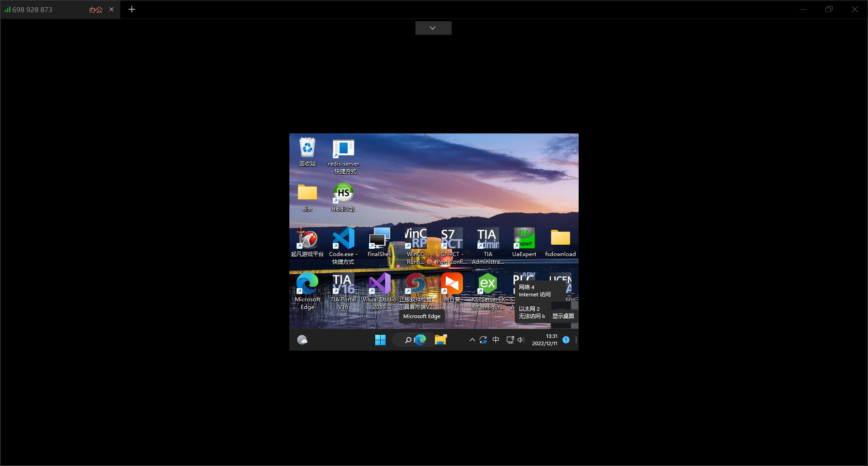868x466 pixels.
Task: Launch the WinCC Runtime shortcut
Action: tap(416, 246)
